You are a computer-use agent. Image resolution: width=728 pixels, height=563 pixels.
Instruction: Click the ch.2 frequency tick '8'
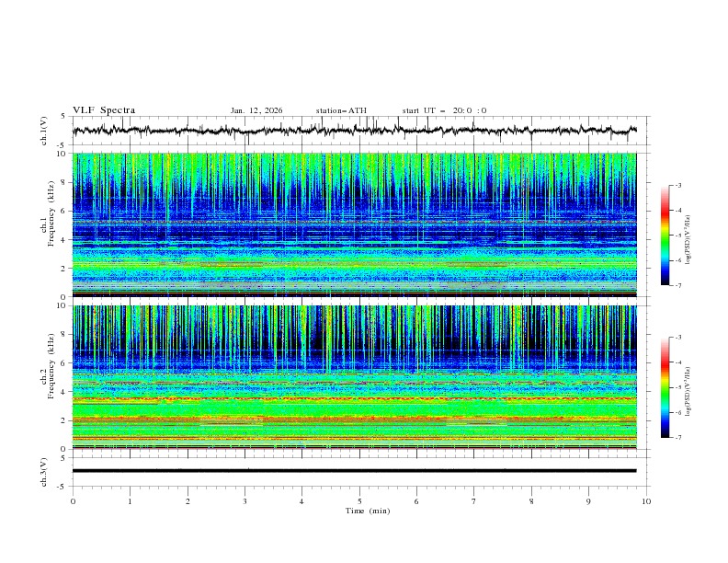coord(64,335)
